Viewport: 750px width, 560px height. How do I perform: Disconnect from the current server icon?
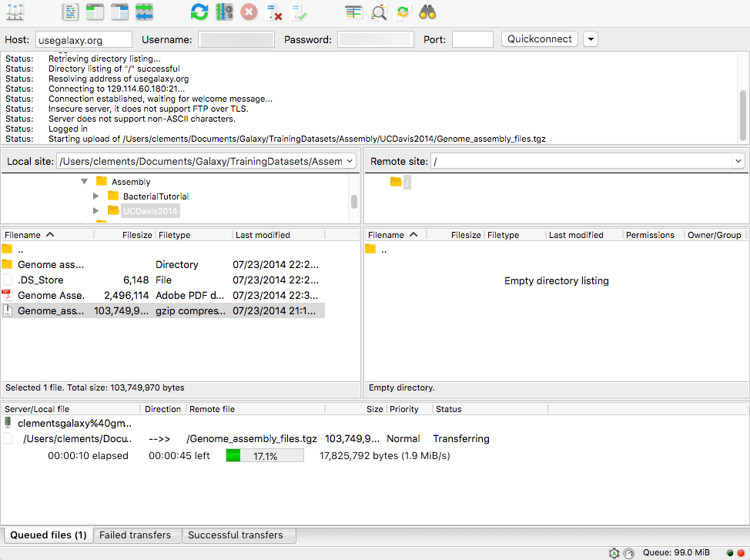(274, 12)
